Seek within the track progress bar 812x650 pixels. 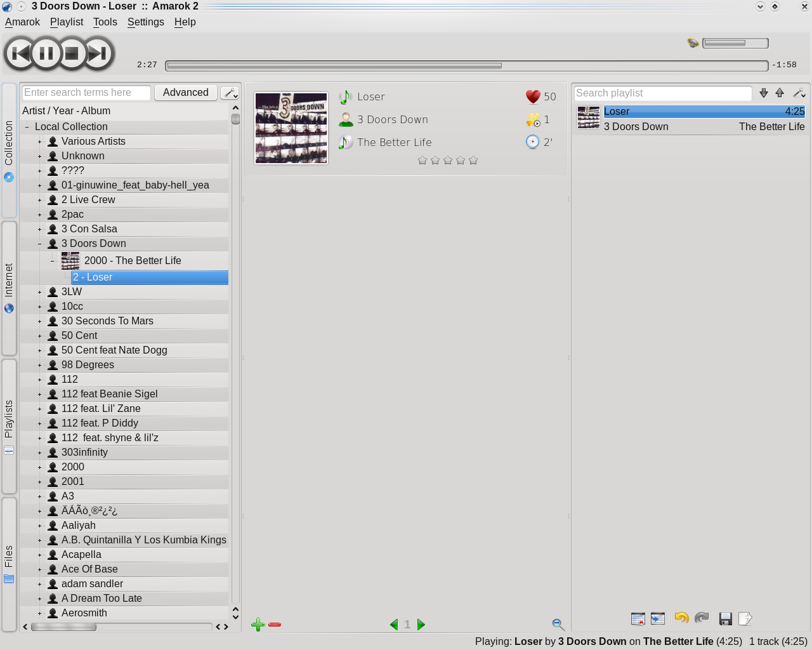(466, 65)
